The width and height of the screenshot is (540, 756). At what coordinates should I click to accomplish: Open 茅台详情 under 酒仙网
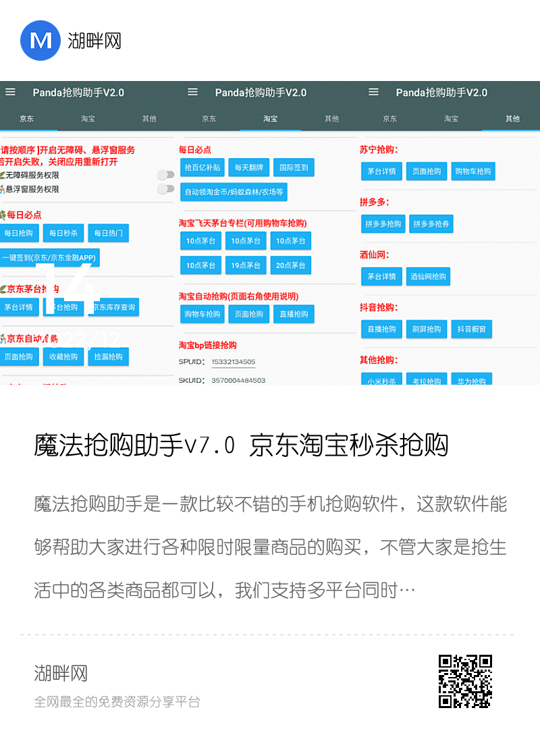381,276
